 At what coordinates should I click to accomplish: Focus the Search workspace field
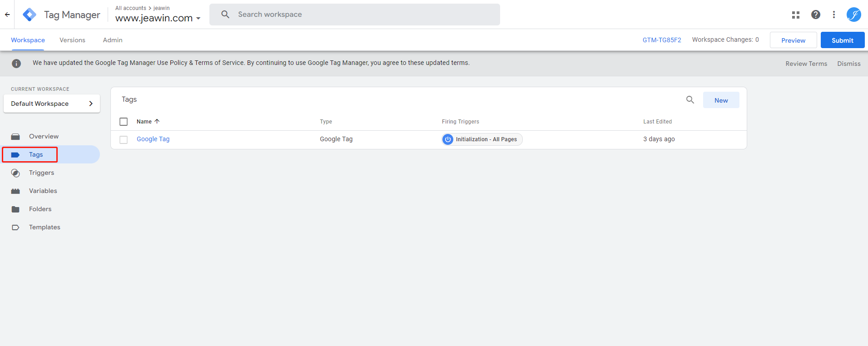tap(355, 15)
